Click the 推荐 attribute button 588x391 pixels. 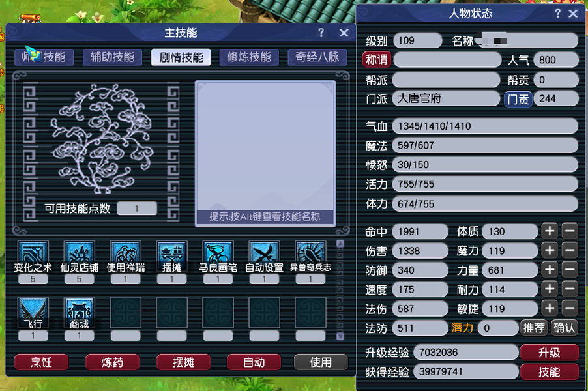tap(534, 328)
